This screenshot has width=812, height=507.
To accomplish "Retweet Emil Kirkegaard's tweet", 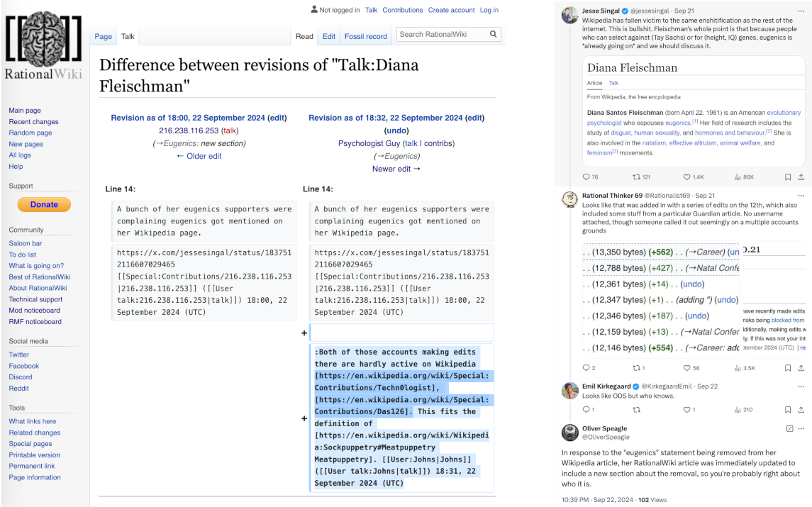I will pyautogui.click(x=636, y=410).
